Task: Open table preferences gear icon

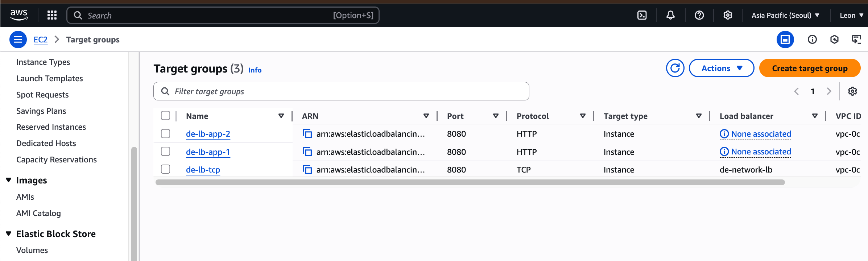Action: (852, 91)
